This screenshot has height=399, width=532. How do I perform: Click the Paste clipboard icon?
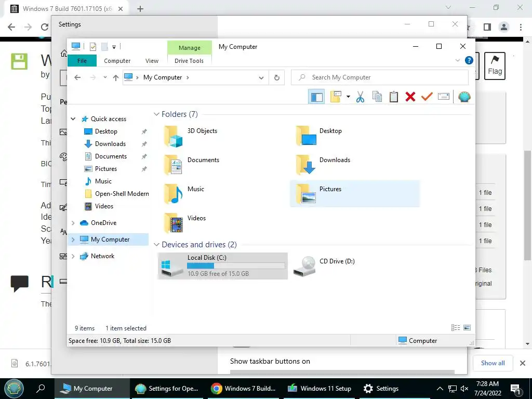tap(394, 97)
